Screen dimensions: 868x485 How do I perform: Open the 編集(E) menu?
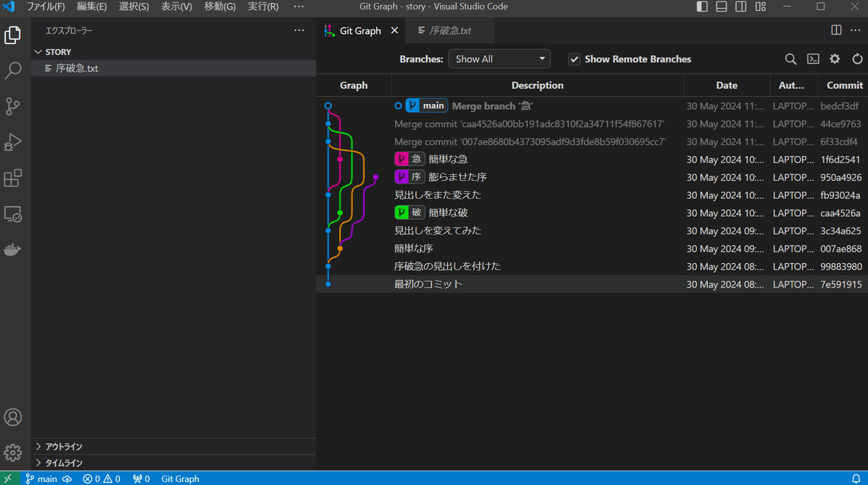(x=92, y=7)
